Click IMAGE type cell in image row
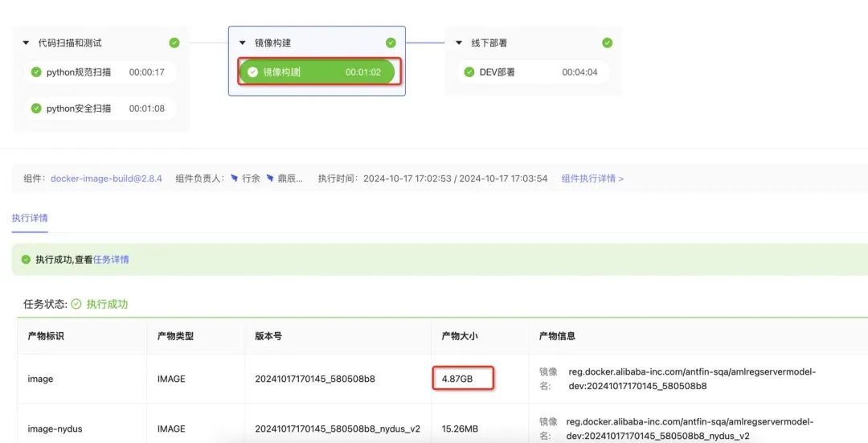868x443 pixels. coord(171,379)
